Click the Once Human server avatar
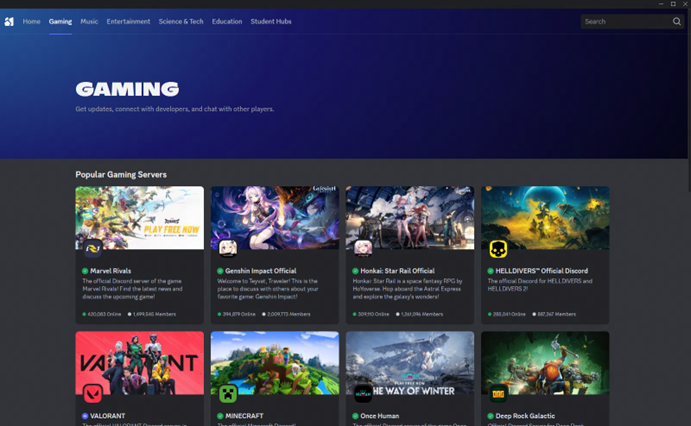The width and height of the screenshot is (691, 426). pos(364,394)
